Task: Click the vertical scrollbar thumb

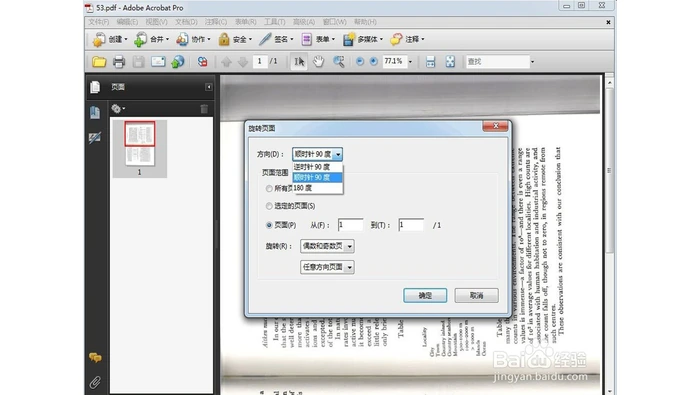Action: pyautogui.click(x=609, y=171)
